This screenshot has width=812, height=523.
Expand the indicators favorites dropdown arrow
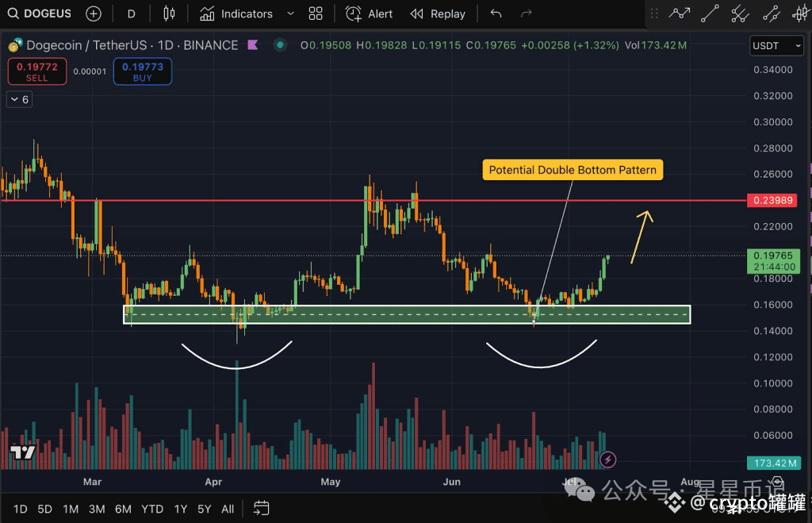(290, 14)
